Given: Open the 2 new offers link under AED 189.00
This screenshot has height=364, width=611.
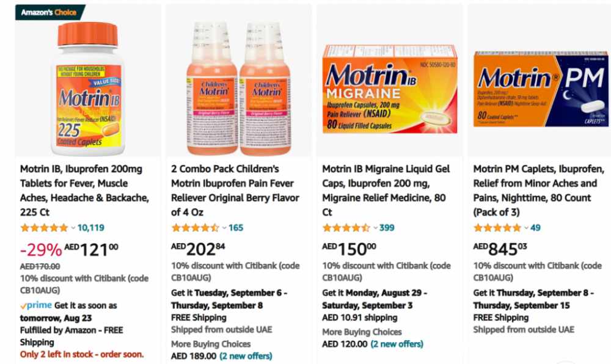Looking at the screenshot, I should [x=246, y=356].
